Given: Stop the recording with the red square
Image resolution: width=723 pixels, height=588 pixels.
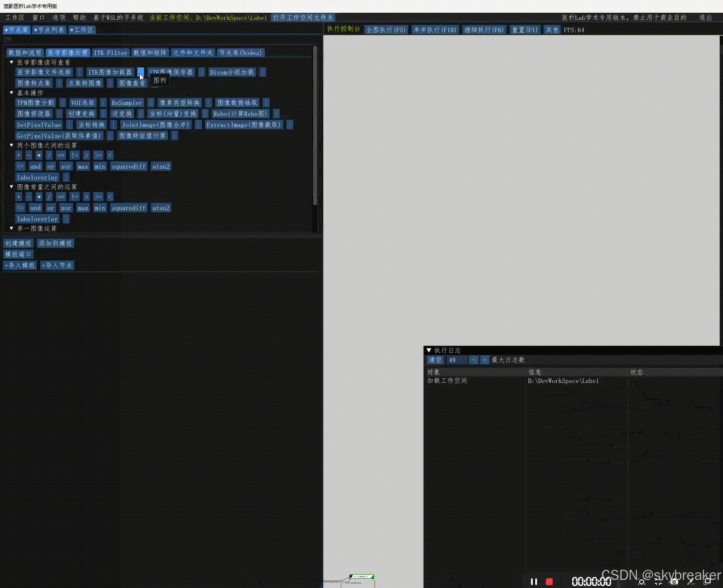Looking at the screenshot, I should [x=549, y=582].
